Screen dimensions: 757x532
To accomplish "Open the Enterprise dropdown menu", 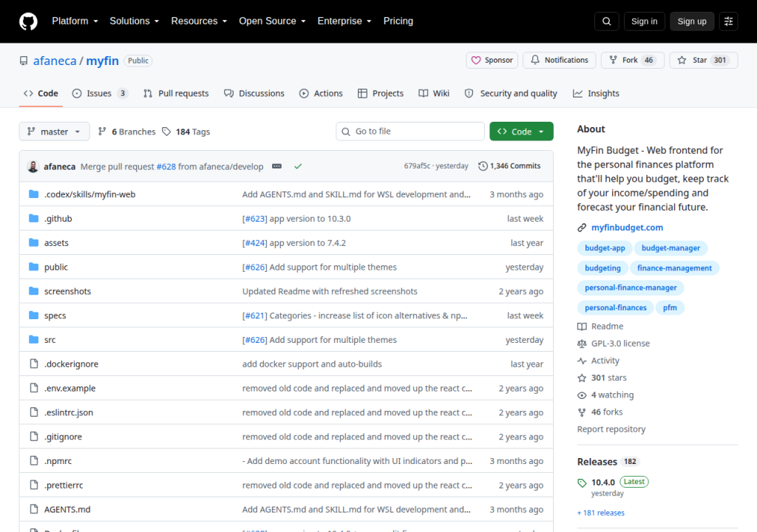I will [x=344, y=21].
